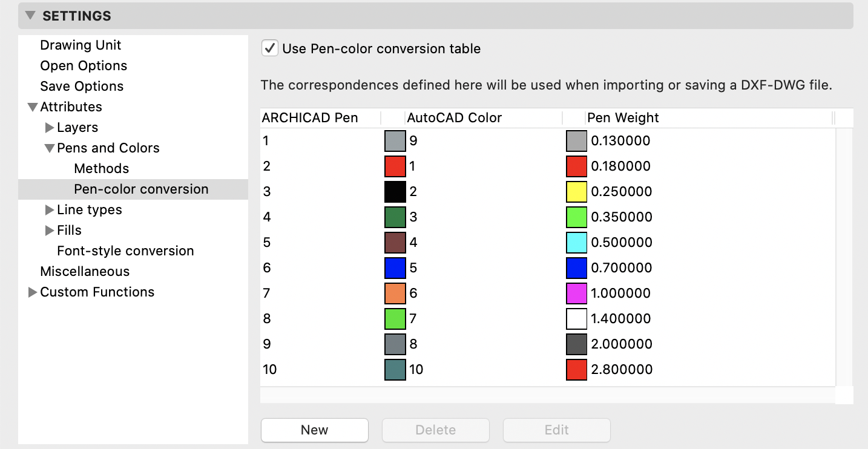Select pen weight value 2.000000
The height and width of the screenshot is (449, 868).
(622, 344)
